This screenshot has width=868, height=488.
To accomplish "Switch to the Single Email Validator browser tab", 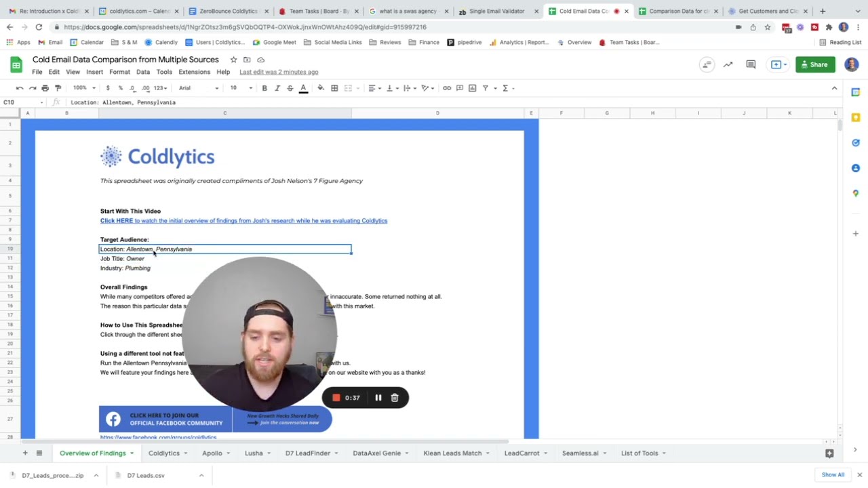I will pos(497,11).
